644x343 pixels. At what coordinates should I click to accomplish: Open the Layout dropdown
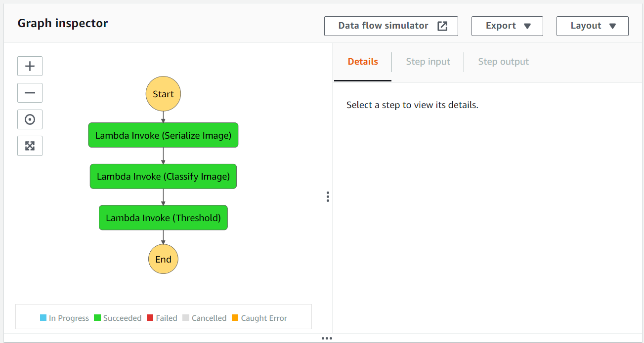[592, 26]
